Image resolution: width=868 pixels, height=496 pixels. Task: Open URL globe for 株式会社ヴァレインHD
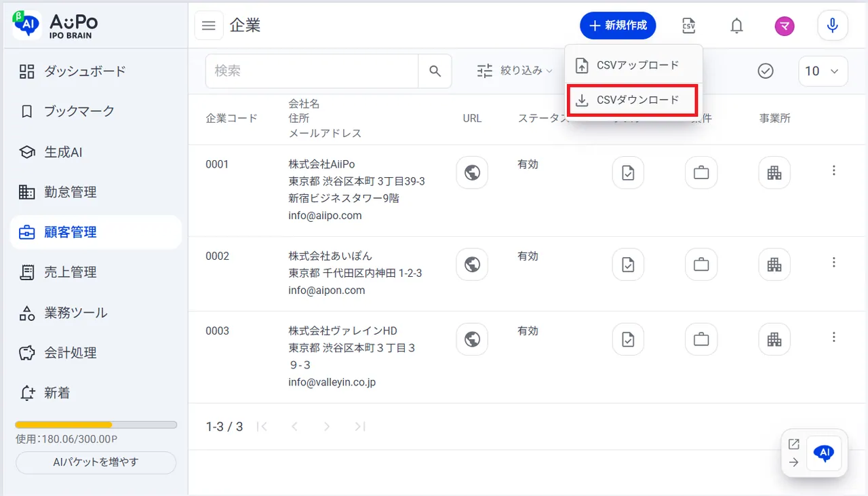[472, 339]
